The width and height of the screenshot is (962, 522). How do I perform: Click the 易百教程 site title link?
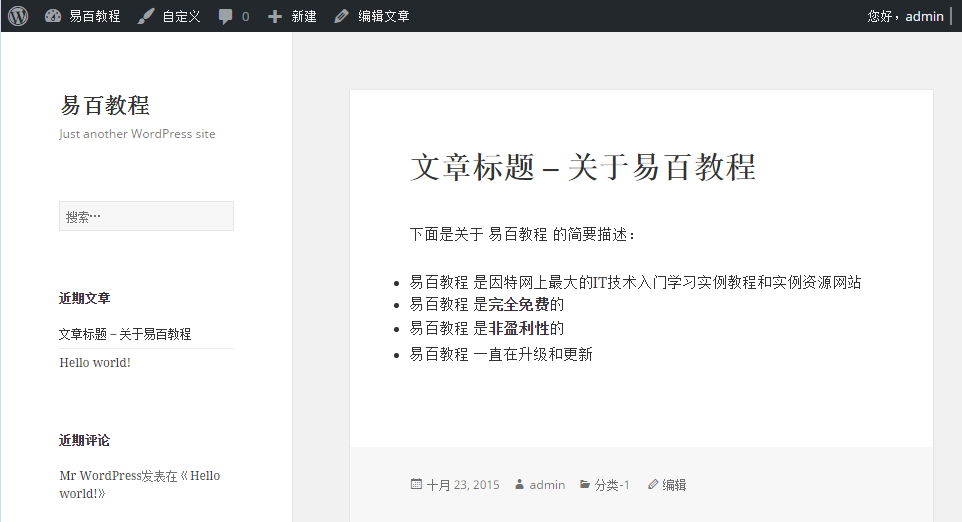point(105,106)
